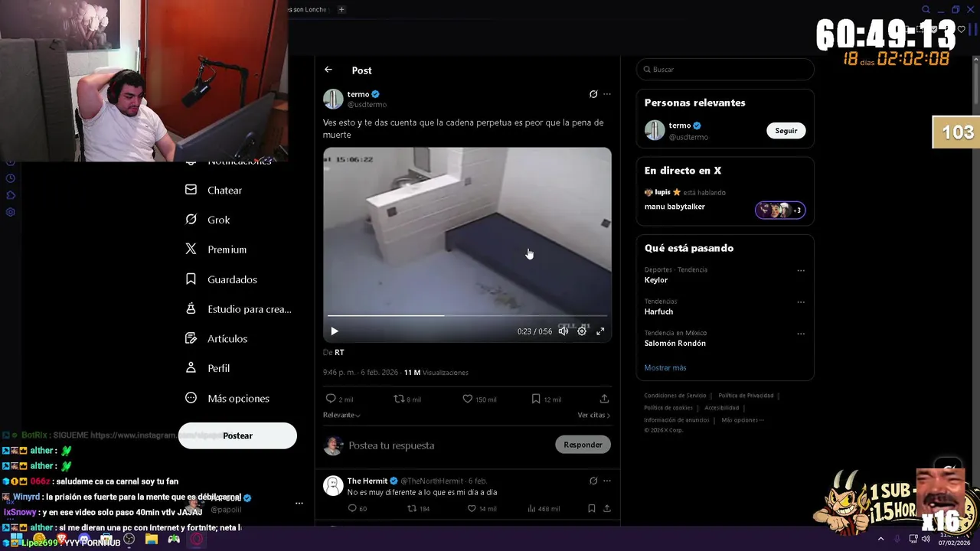980x551 pixels.
Task: Open Grok action on The Hermit's reply
Action: pos(593,481)
